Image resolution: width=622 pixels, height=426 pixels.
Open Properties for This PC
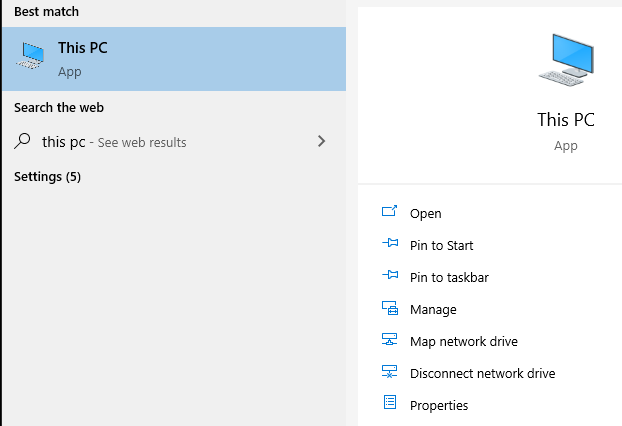pyautogui.click(x=439, y=406)
